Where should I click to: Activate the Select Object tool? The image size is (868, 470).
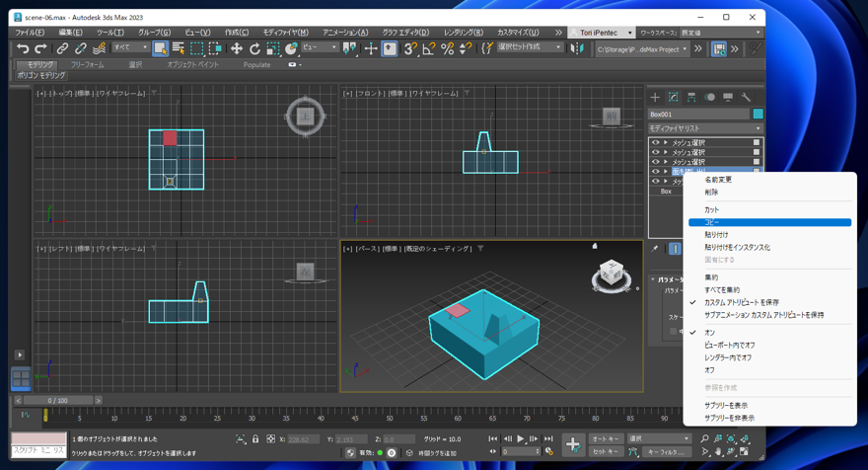pos(161,48)
